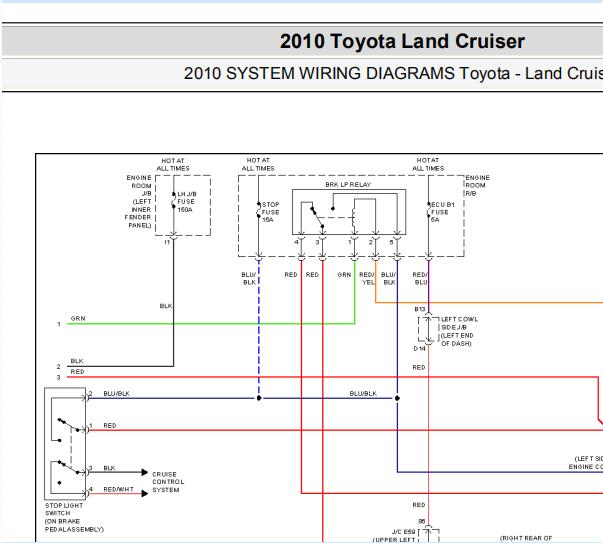The image size is (603, 543).
Task: Select "RED" label on left wire 3
Action: pyautogui.click(x=77, y=371)
